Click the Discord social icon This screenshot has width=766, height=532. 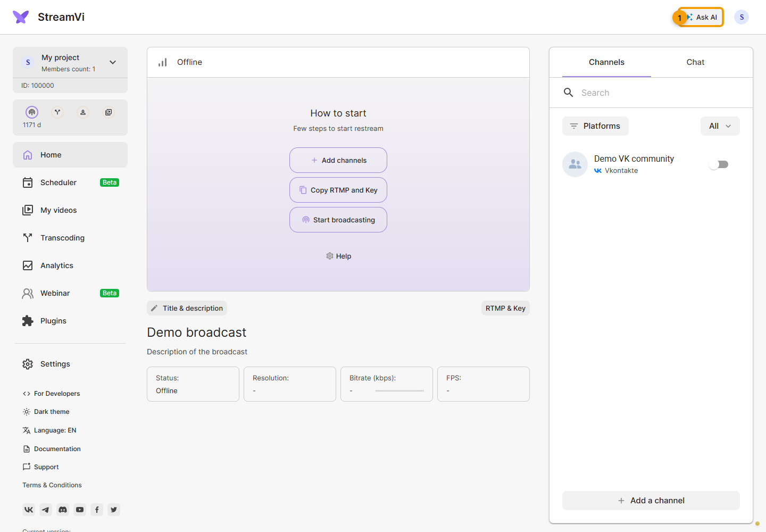point(63,510)
